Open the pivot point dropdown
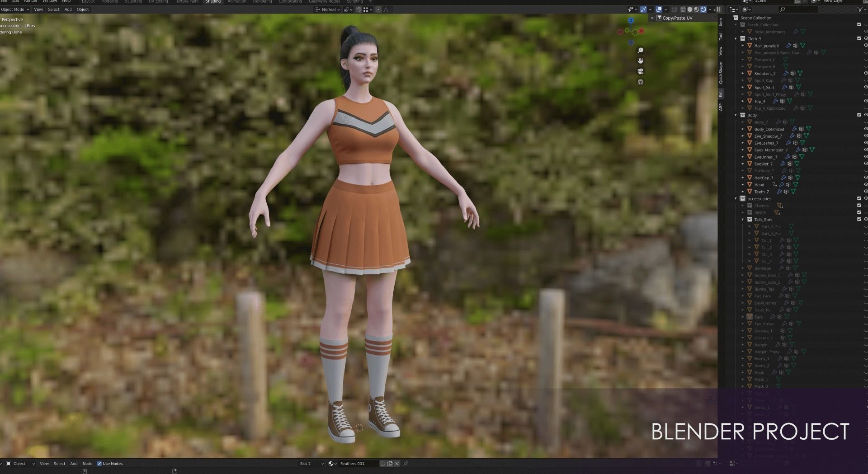868x474 pixels. click(x=348, y=9)
